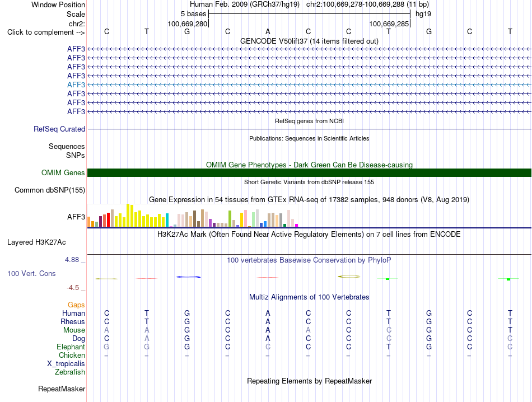Click the -4.5 PhyloP lower limit value
Viewport: 532px width, 402px height.
(73, 288)
